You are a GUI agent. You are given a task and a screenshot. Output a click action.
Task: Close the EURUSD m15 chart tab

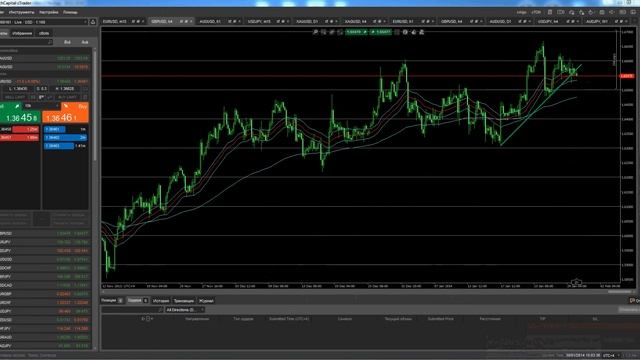(143, 21)
